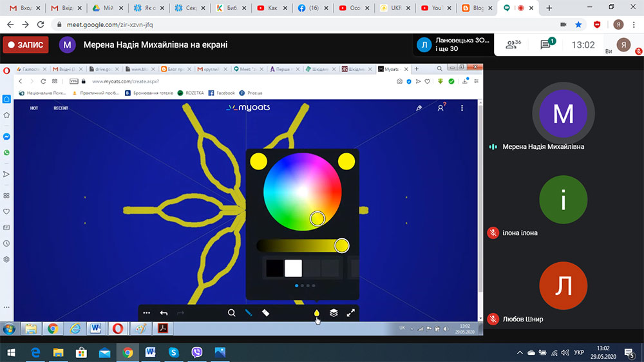Select the white color swatch

pyautogui.click(x=293, y=268)
